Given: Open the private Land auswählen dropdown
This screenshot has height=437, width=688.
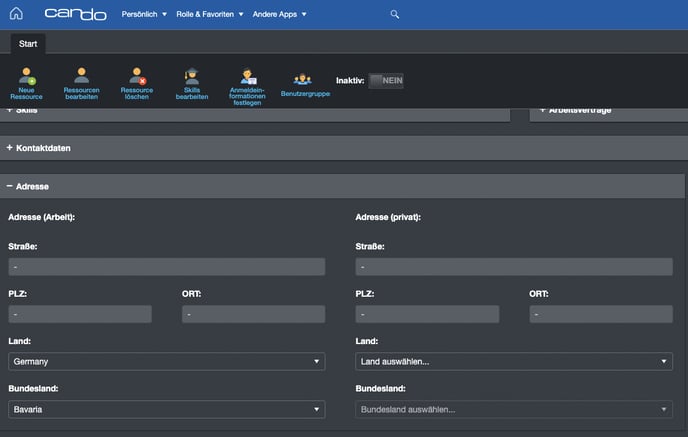Looking at the screenshot, I should pos(513,361).
